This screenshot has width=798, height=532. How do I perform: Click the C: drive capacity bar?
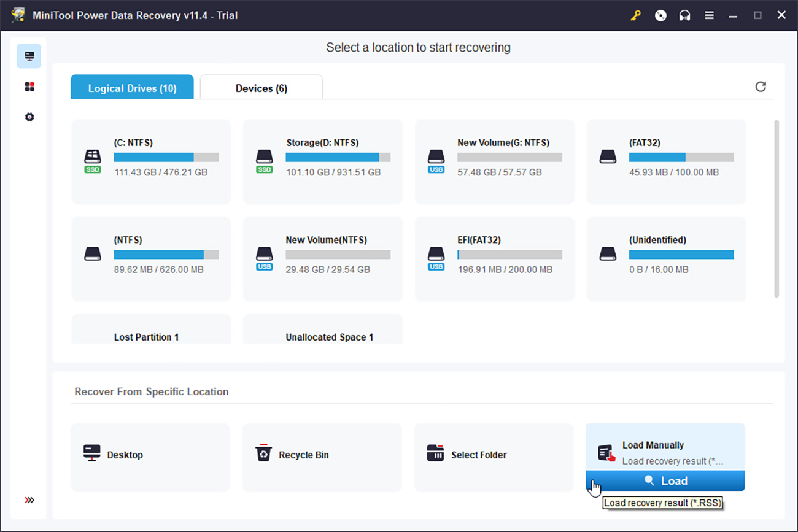[165, 157]
